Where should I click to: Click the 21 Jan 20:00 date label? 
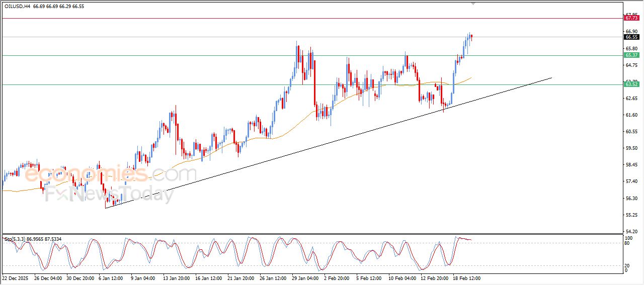(x=241, y=277)
